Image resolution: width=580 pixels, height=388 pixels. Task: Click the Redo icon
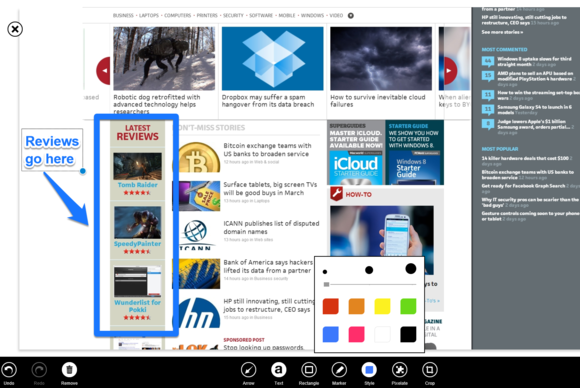[x=39, y=370]
